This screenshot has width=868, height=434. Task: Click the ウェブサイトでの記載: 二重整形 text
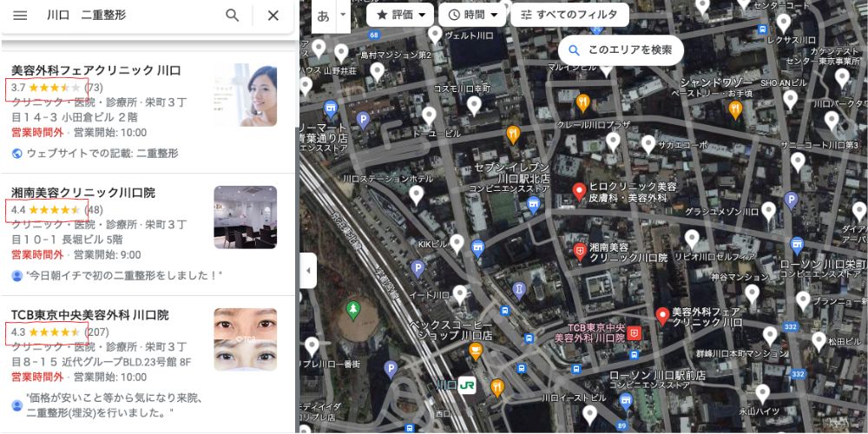click(102, 153)
